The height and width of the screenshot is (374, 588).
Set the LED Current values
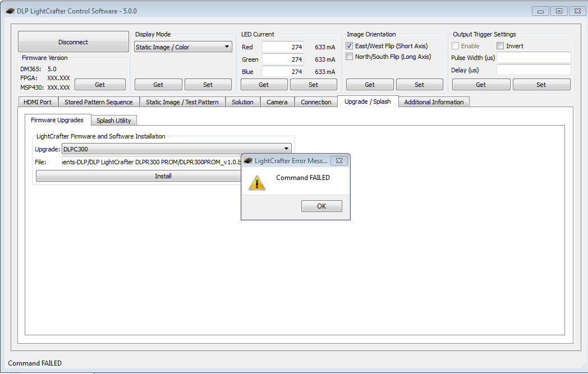pyautogui.click(x=314, y=85)
